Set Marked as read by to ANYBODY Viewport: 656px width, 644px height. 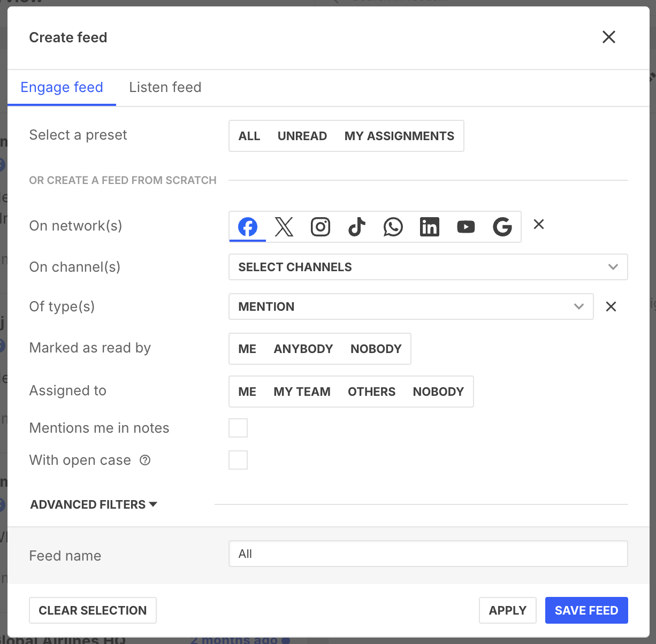click(303, 349)
